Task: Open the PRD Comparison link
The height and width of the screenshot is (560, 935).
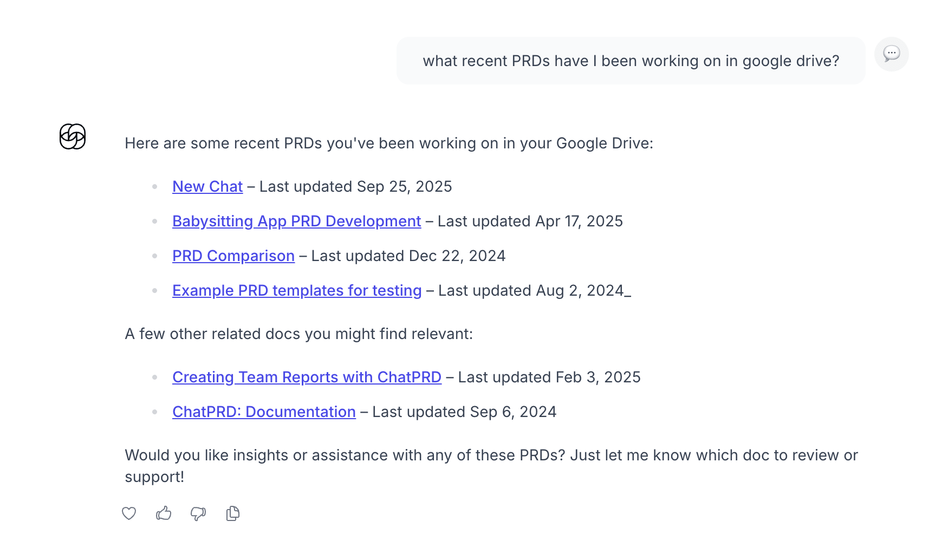Action: pyautogui.click(x=233, y=256)
